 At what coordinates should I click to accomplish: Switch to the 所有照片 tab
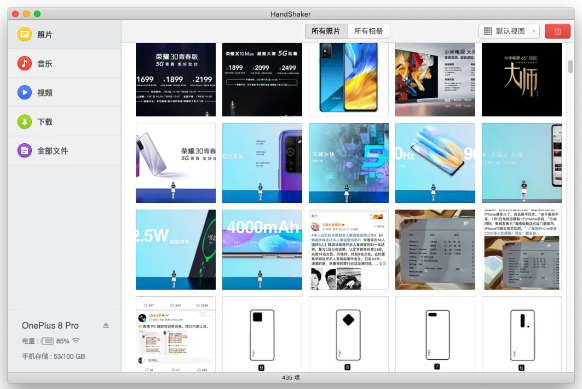coord(326,31)
